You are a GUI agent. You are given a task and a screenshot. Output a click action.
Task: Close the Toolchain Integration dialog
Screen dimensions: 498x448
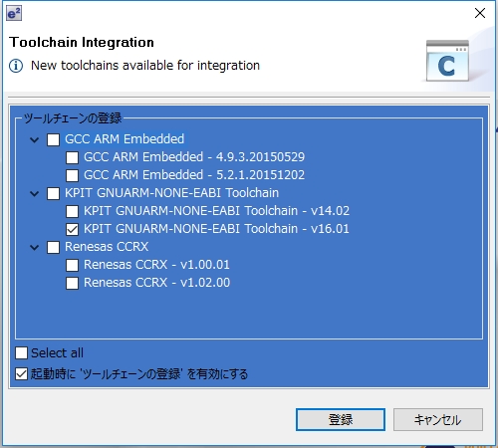(480, 13)
